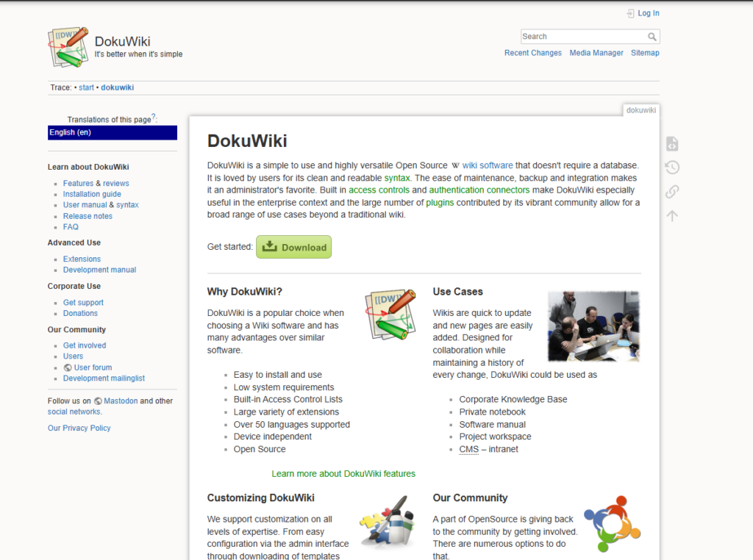Click the Customizing DokuWiki tools icon
This screenshot has height=560, width=753.
click(x=387, y=523)
